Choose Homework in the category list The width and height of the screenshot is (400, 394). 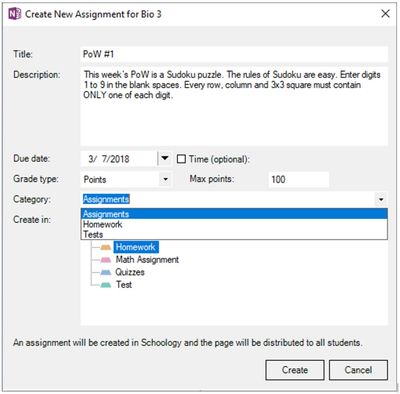point(234,224)
